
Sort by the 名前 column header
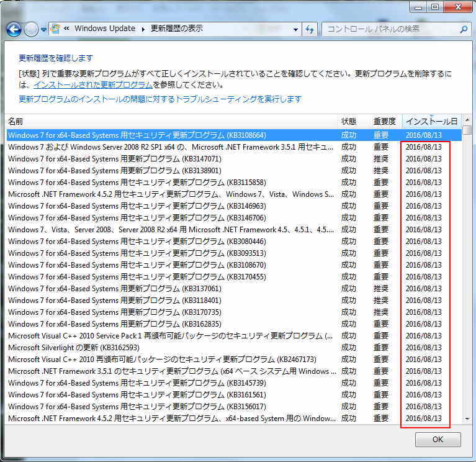coord(172,122)
